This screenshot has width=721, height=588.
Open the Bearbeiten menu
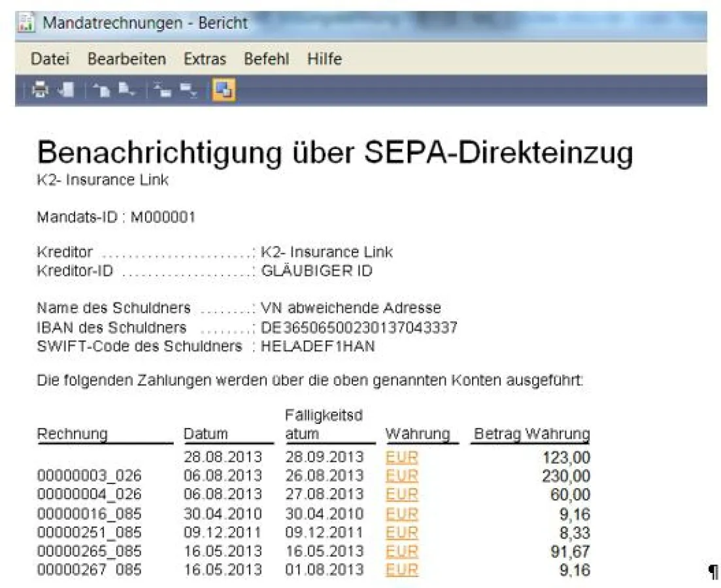(x=126, y=59)
